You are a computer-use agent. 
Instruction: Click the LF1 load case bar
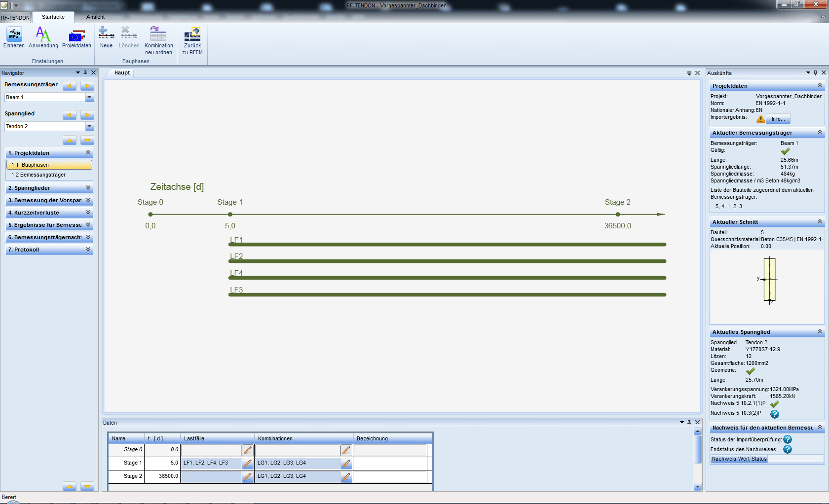(448, 245)
